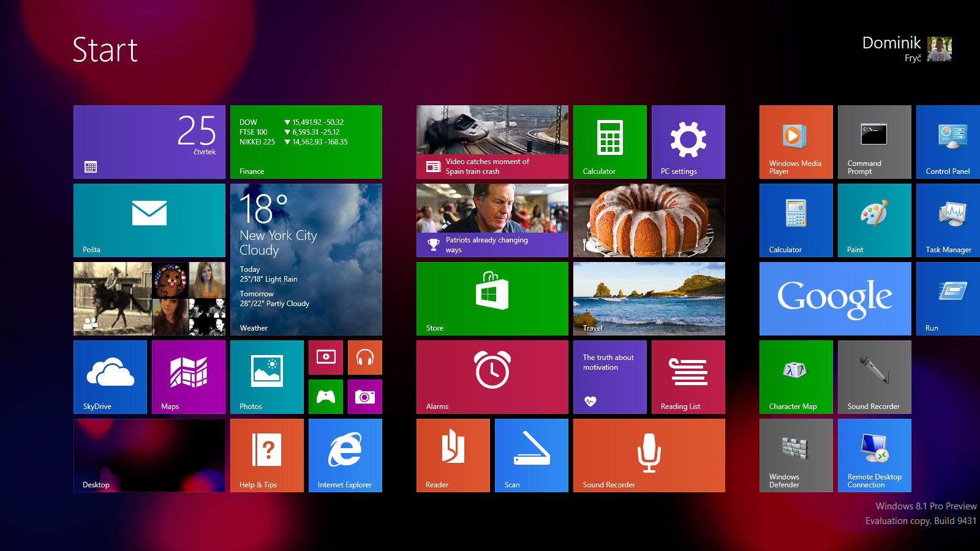Image resolution: width=980 pixels, height=551 pixels.
Task: Launch Remote Desktop Connection
Action: [x=873, y=455]
